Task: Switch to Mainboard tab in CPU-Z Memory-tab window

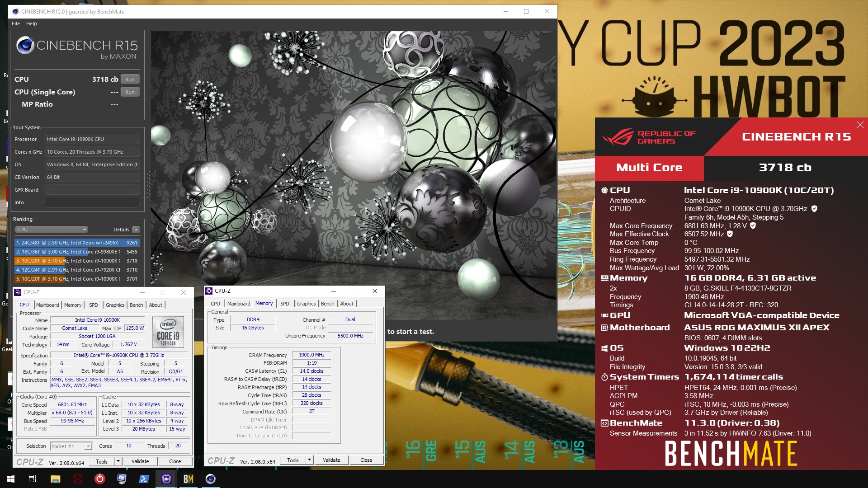Action: click(239, 304)
